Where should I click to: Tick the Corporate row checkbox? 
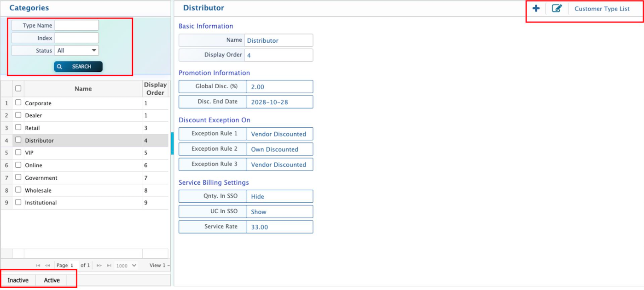[18, 103]
